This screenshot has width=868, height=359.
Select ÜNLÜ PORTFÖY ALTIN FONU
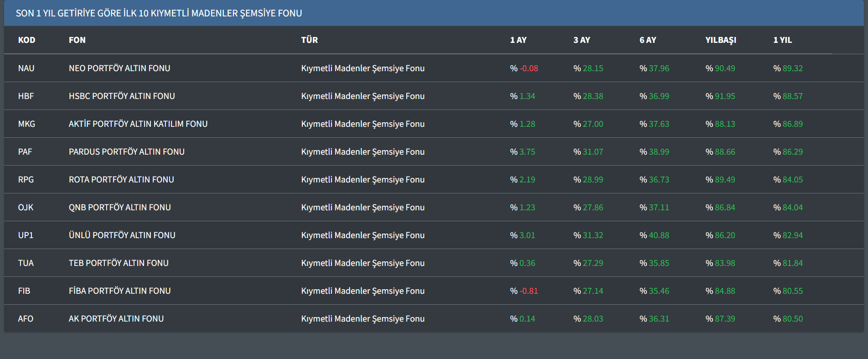(122, 235)
